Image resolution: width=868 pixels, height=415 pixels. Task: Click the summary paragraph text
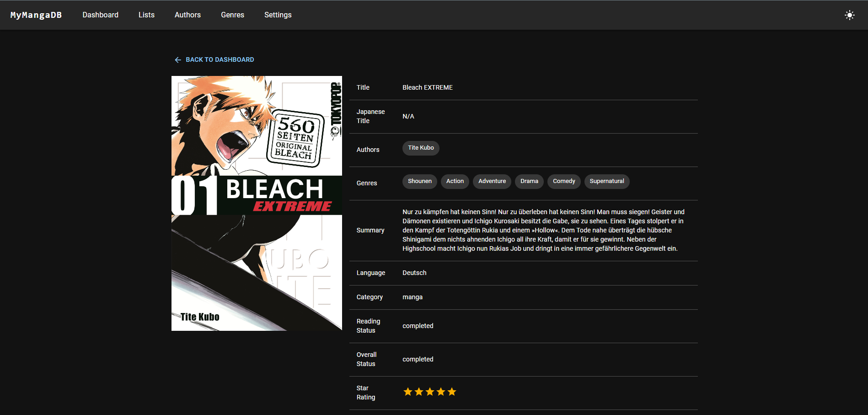[x=543, y=230]
